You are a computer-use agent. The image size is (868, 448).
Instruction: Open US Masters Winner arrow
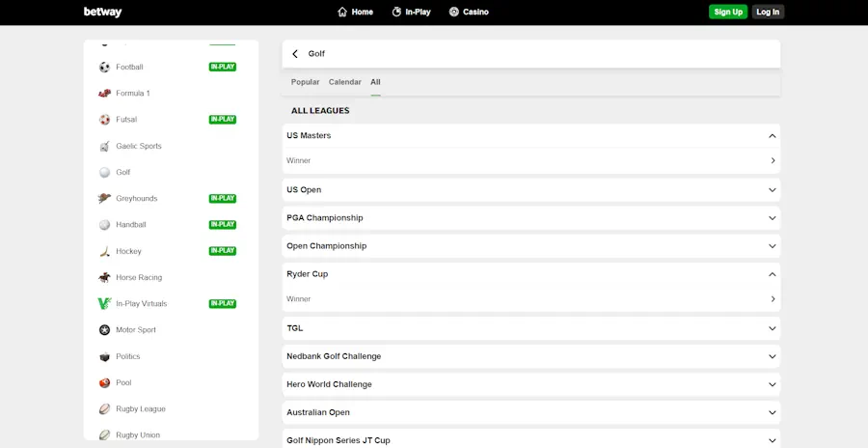pyautogui.click(x=773, y=161)
